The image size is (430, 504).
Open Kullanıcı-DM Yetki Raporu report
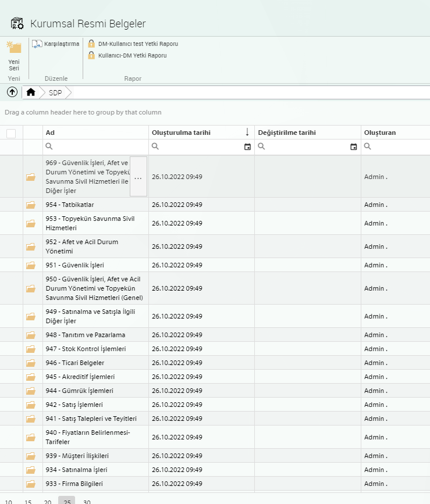click(x=132, y=56)
